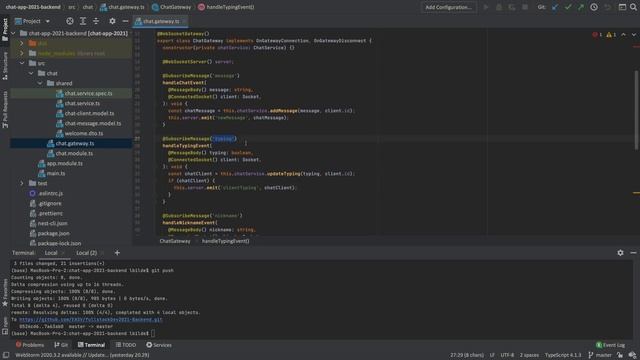Click the Stop square icon in toolbar

point(525,7)
